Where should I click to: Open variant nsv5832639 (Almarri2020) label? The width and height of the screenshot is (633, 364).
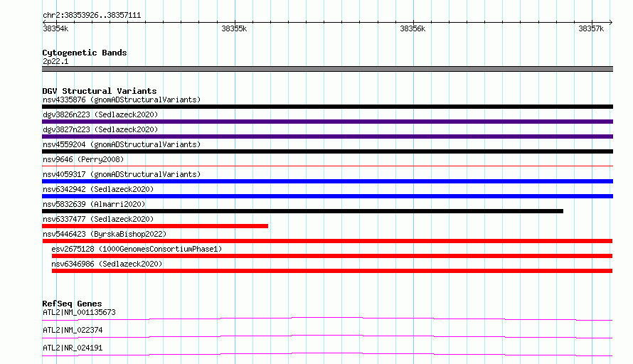point(94,204)
